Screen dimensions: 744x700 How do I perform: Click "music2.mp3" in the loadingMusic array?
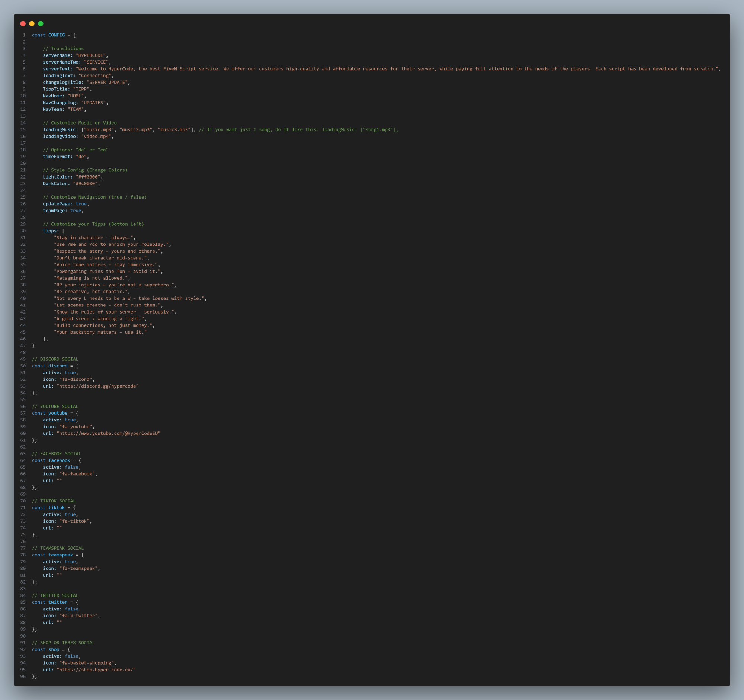pos(136,129)
